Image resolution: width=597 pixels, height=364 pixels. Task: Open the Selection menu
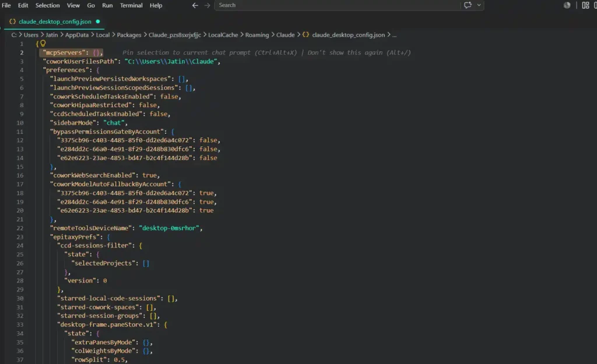click(48, 5)
